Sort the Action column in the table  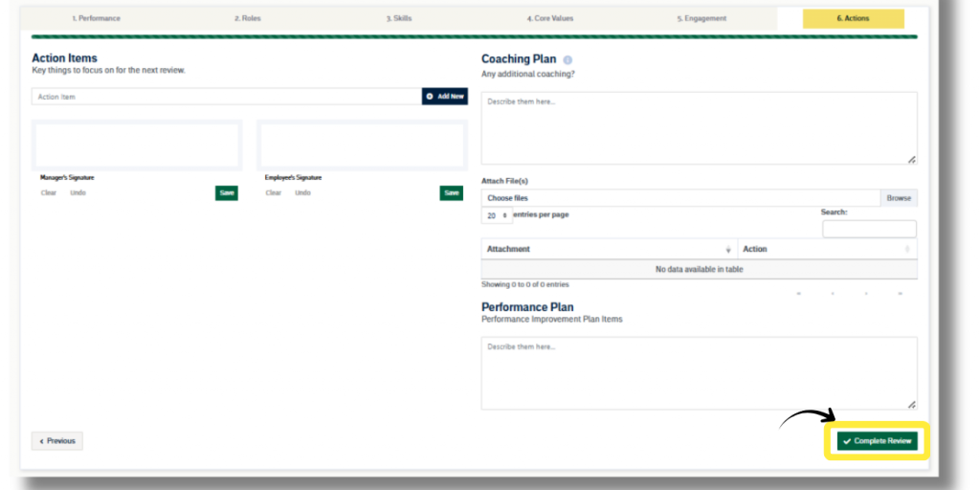coord(906,249)
